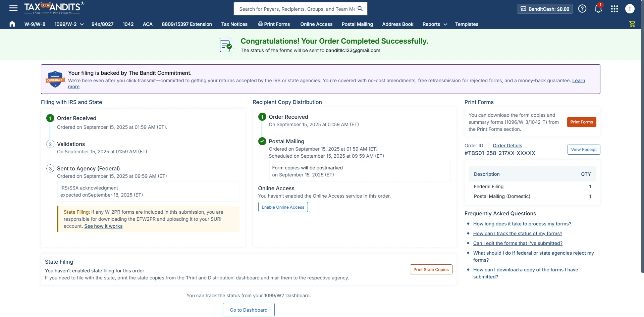Click the search magnifier icon

[360, 9]
